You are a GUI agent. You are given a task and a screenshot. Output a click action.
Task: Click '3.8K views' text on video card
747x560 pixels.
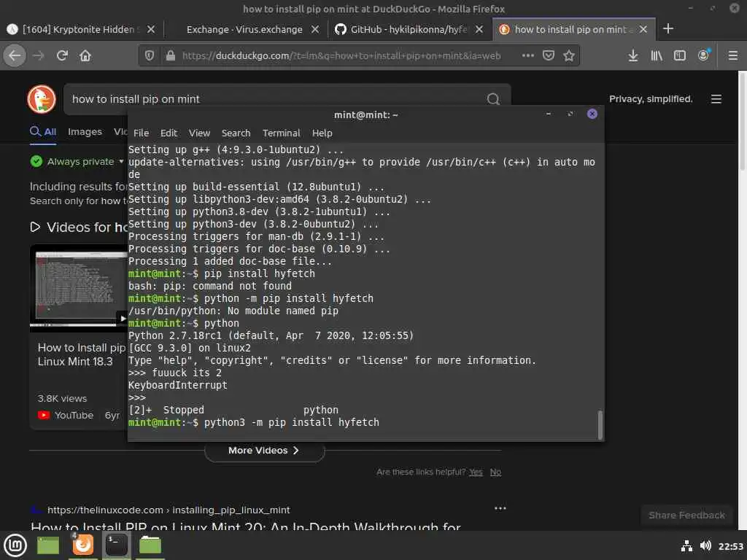62,399
